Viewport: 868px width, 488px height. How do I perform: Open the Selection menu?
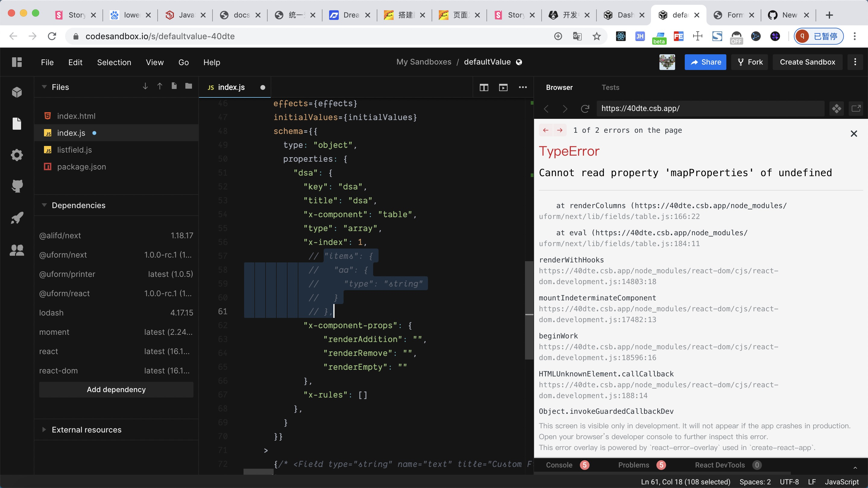[x=114, y=62]
